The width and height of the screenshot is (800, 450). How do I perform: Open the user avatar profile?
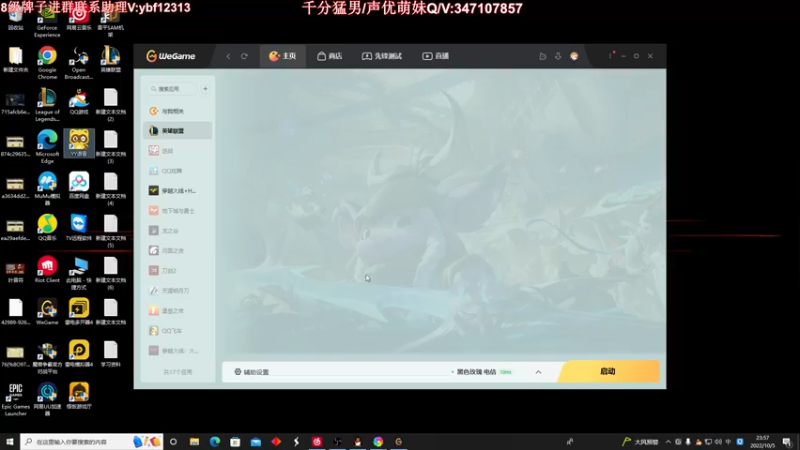(574, 56)
